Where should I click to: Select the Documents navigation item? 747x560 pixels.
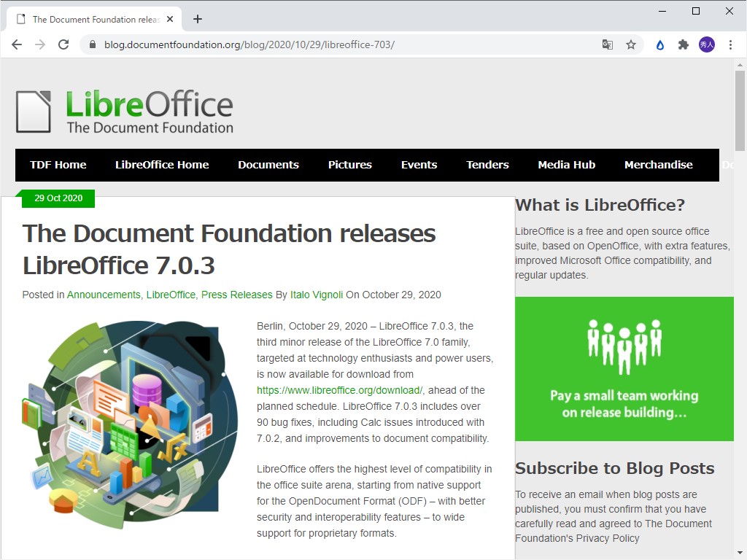click(x=268, y=165)
